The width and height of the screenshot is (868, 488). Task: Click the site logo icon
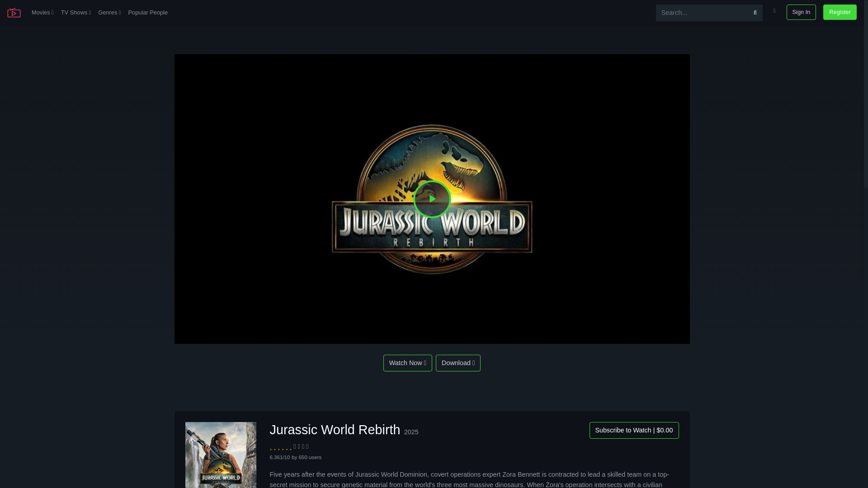(x=14, y=13)
